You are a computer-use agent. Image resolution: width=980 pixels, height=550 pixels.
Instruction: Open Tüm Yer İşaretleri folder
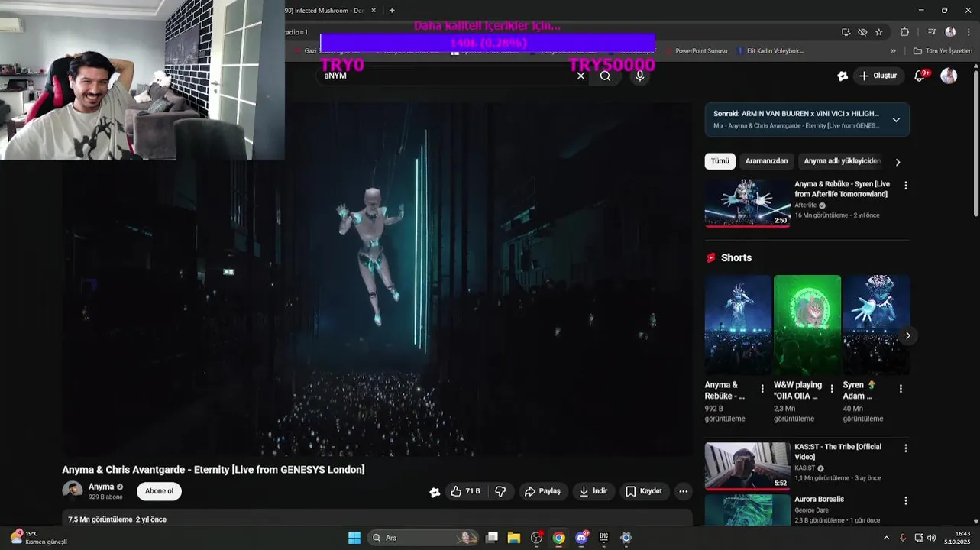coord(943,51)
